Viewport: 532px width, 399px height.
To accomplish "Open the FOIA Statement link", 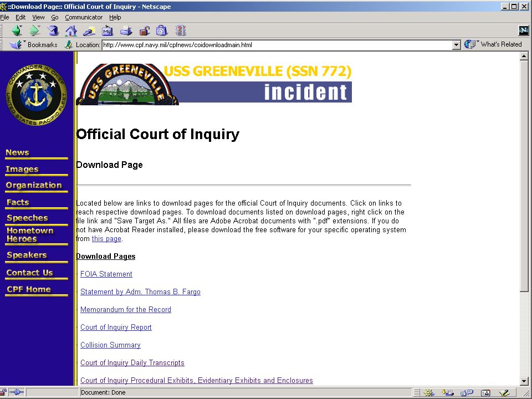I will [x=106, y=274].
